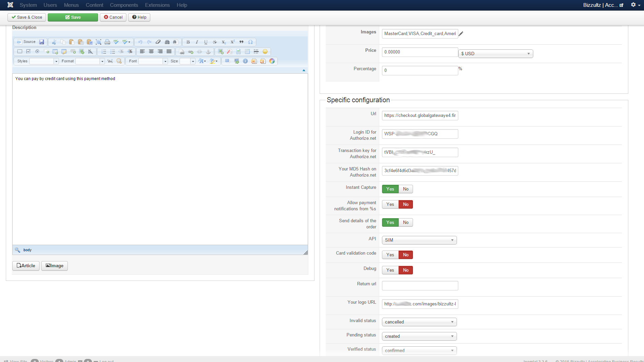Apply bold formatting

point(188,42)
